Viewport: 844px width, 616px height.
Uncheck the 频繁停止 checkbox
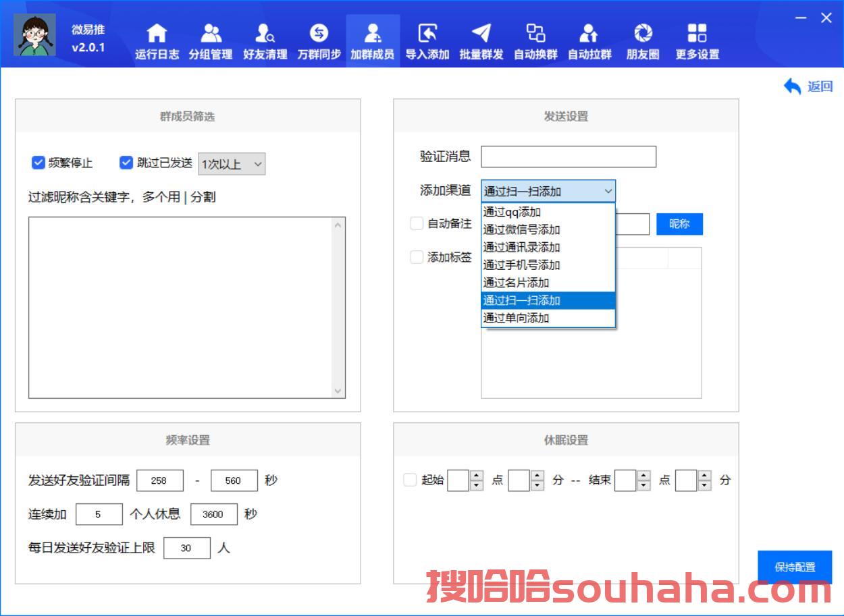tap(38, 163)
